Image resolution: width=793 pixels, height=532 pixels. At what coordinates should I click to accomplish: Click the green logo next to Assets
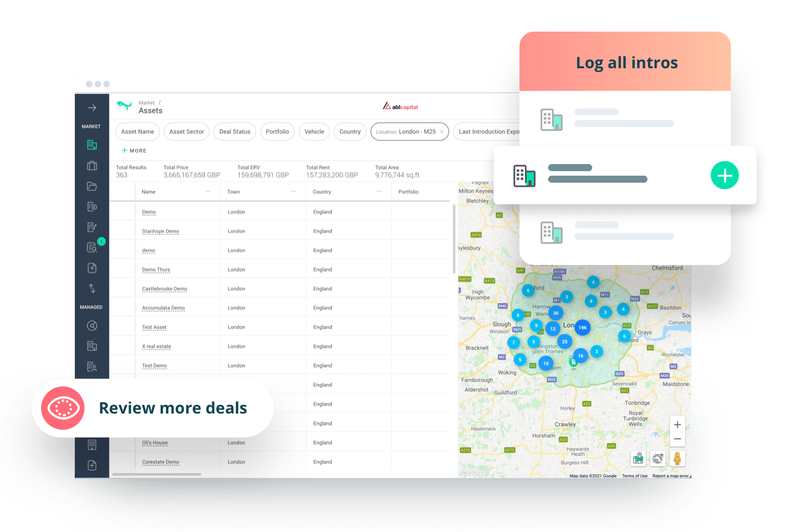[x=124, y=106]
